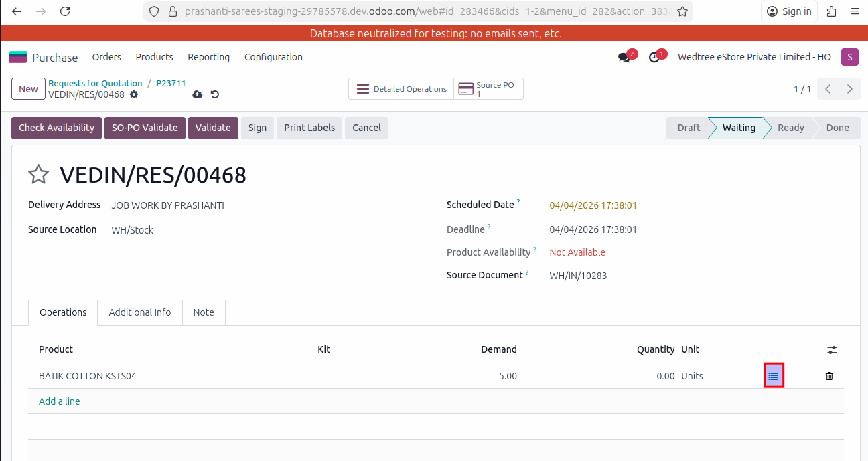Click browser forward arrow

[41, 11]
